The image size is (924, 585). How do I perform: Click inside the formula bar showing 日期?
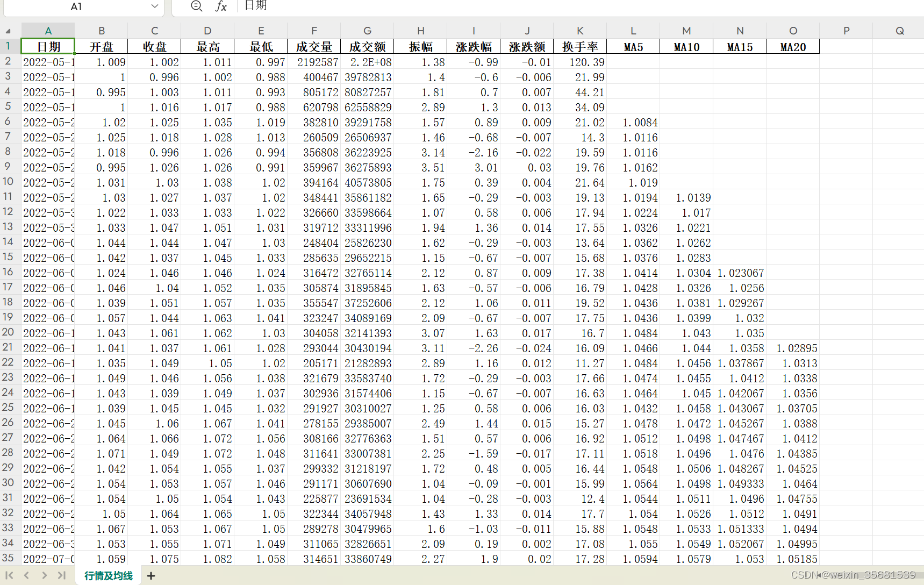click(x=323, y=6)
